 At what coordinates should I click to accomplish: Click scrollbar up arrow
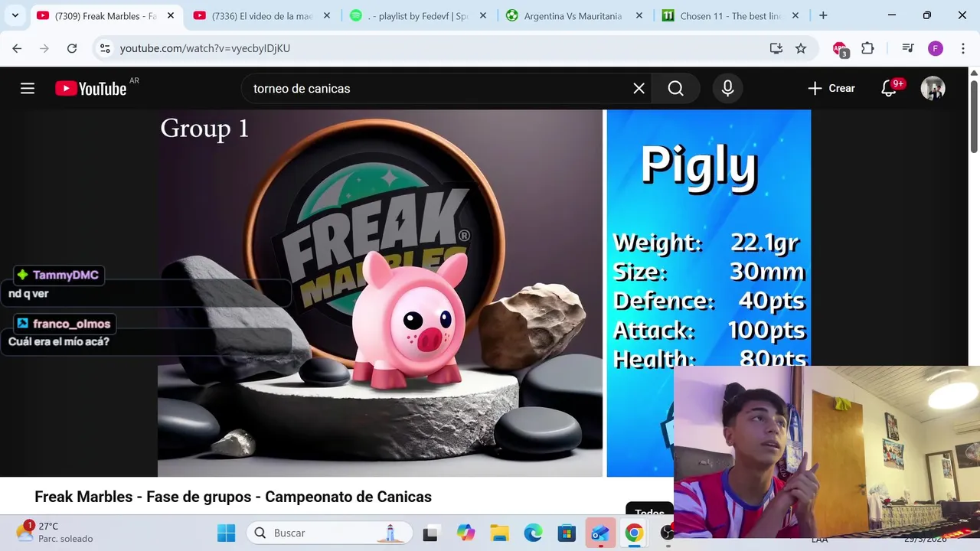coord(974,72)
